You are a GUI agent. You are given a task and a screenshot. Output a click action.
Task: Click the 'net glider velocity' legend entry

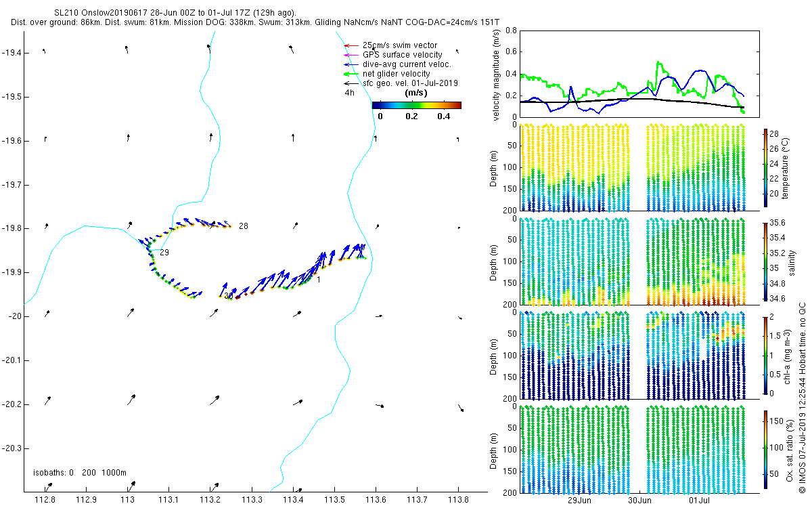pos(387,74)
